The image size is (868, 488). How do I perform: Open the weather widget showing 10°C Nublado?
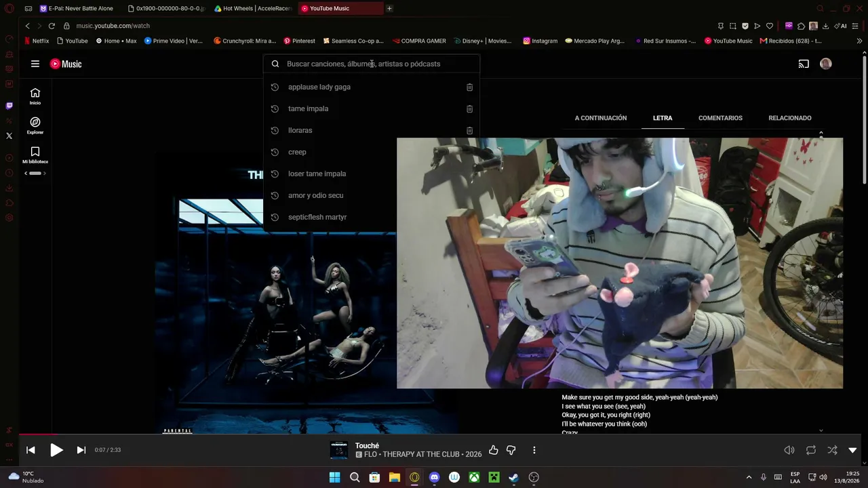click(x=26, y=477)
